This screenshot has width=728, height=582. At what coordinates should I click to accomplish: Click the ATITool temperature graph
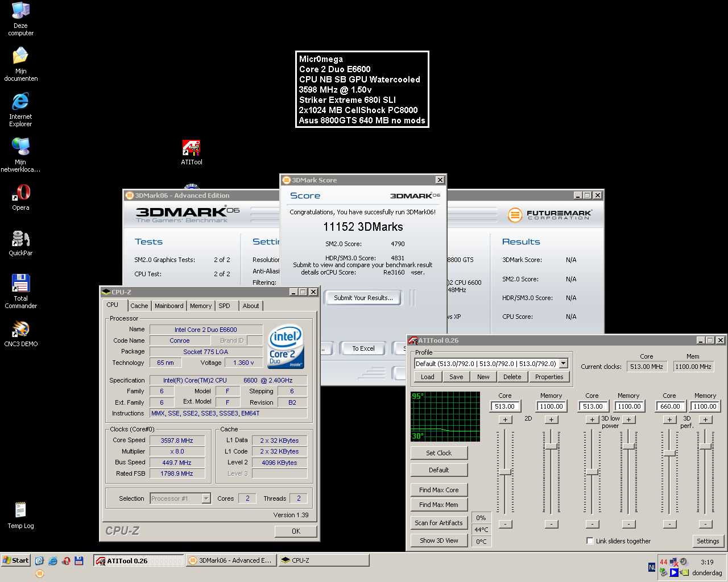coord(445,417)
